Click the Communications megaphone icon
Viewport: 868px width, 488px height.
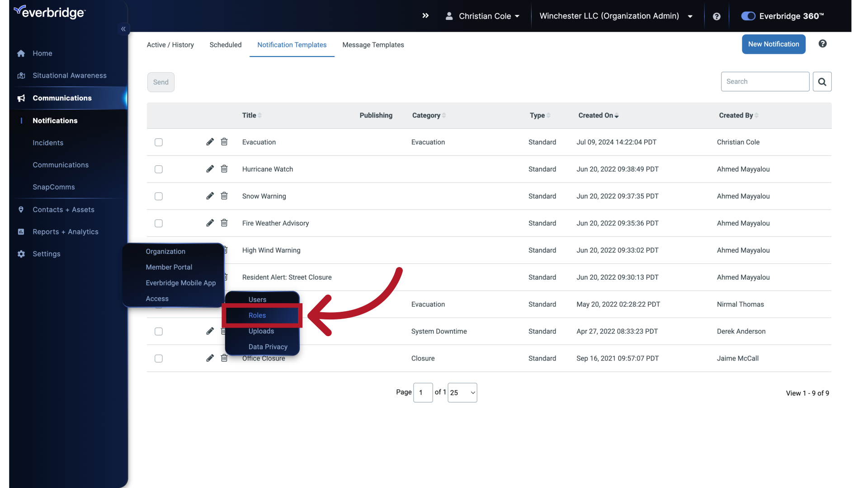coord(21,98)
